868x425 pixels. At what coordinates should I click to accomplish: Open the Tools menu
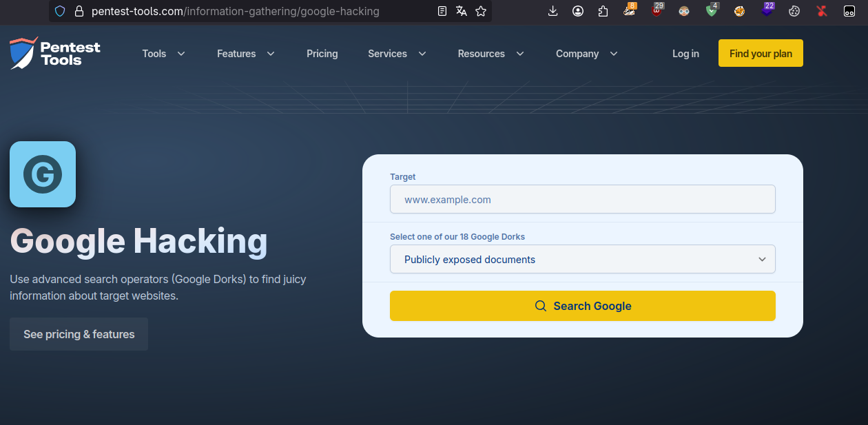pos(154,54)
